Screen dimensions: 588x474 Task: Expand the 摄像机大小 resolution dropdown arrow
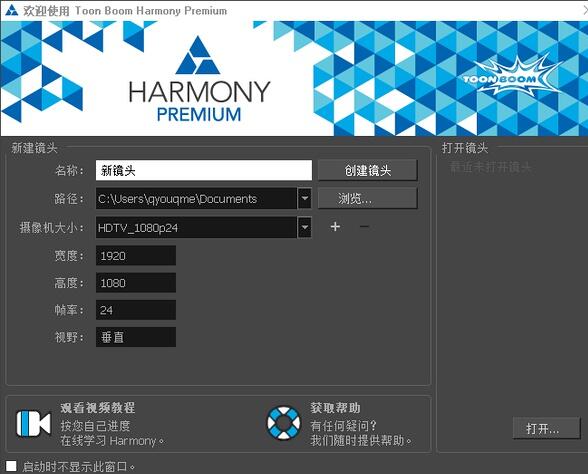pos(305,227)
